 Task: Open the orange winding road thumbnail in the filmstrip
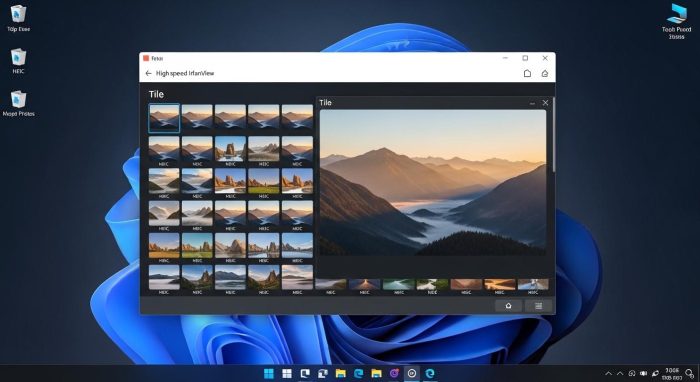pyautogui.click(x=500, y=284)
